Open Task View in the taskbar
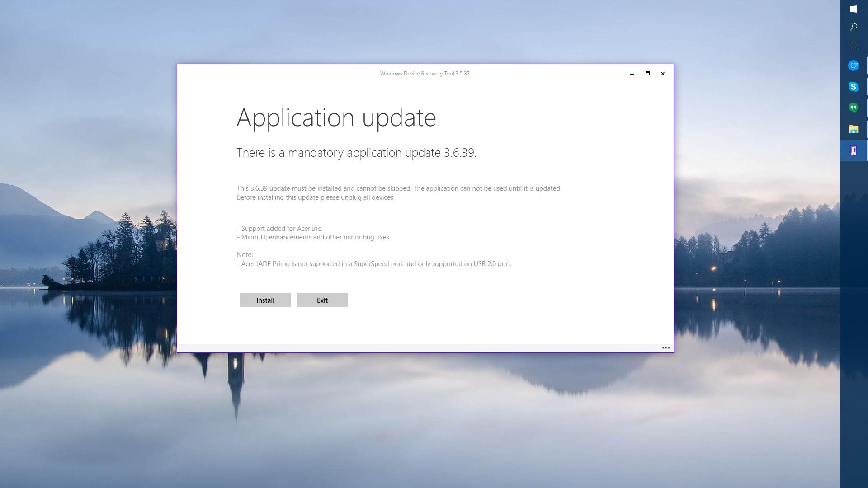This screenshot has width=868, height=488. tap(854, 45)
